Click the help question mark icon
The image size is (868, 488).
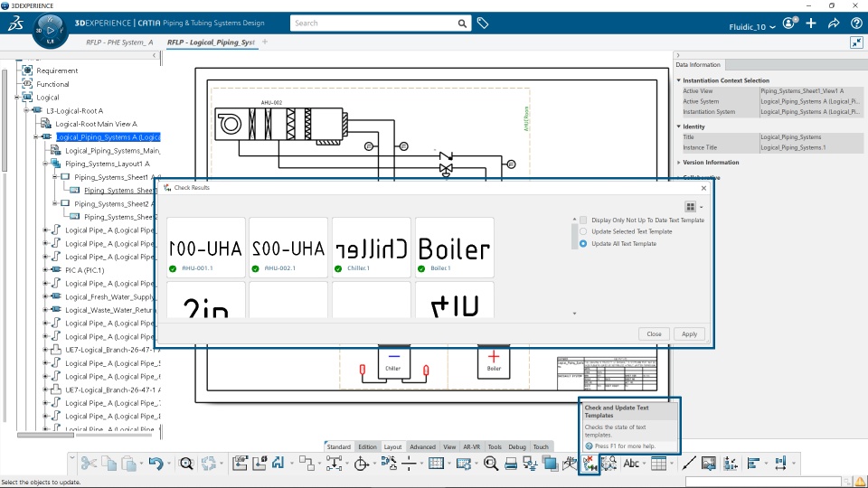(x=856, y=23)
